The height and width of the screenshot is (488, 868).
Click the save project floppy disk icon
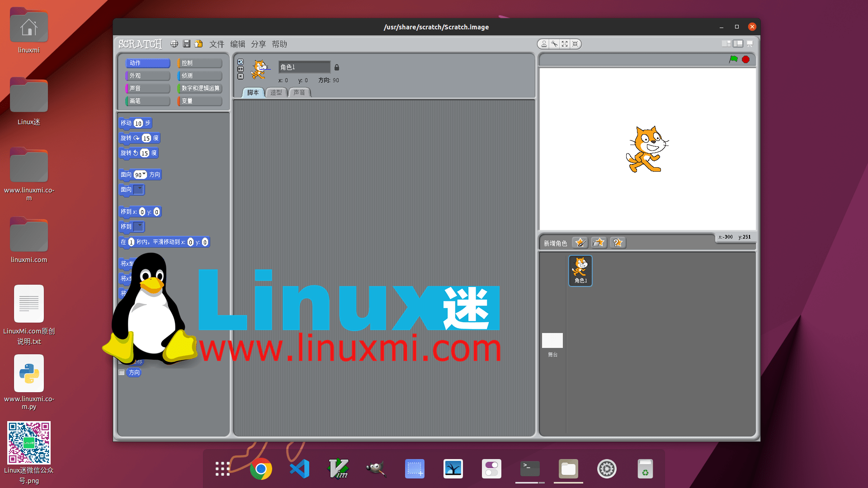click(x=186, y=44)
